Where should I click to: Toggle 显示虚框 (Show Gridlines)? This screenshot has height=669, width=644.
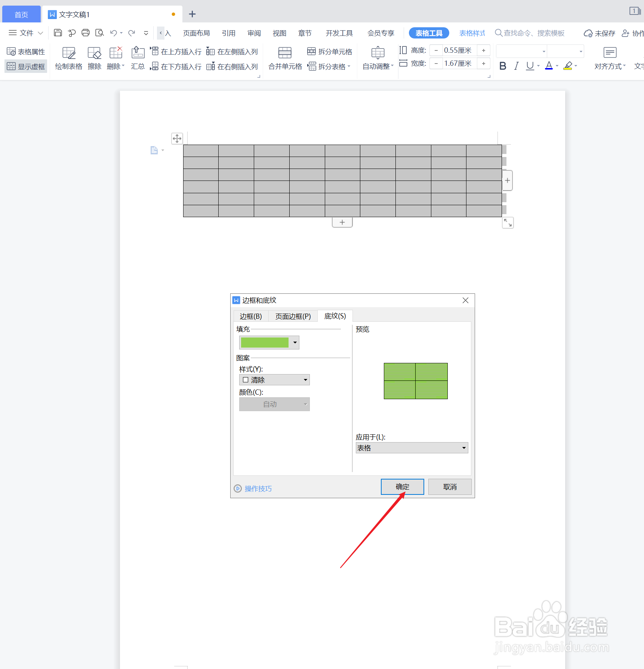point(25,66)
